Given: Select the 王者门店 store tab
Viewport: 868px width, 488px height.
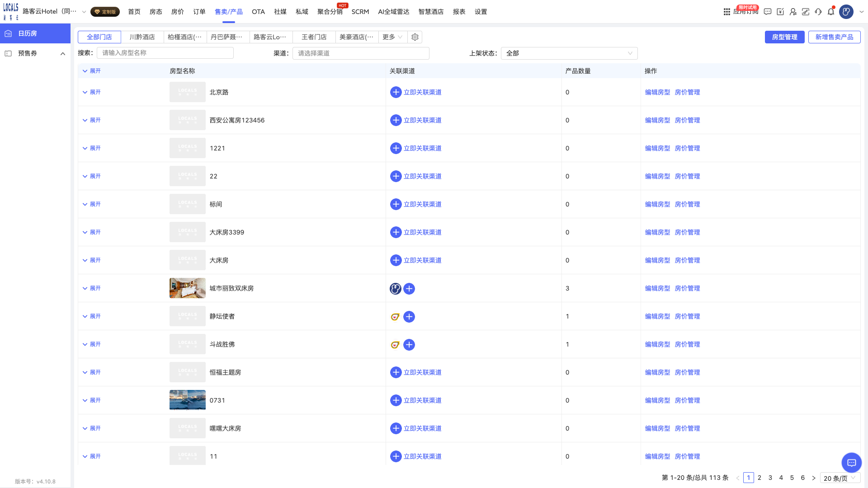Looking at the screenshot, I should click(x=314, y=37).
